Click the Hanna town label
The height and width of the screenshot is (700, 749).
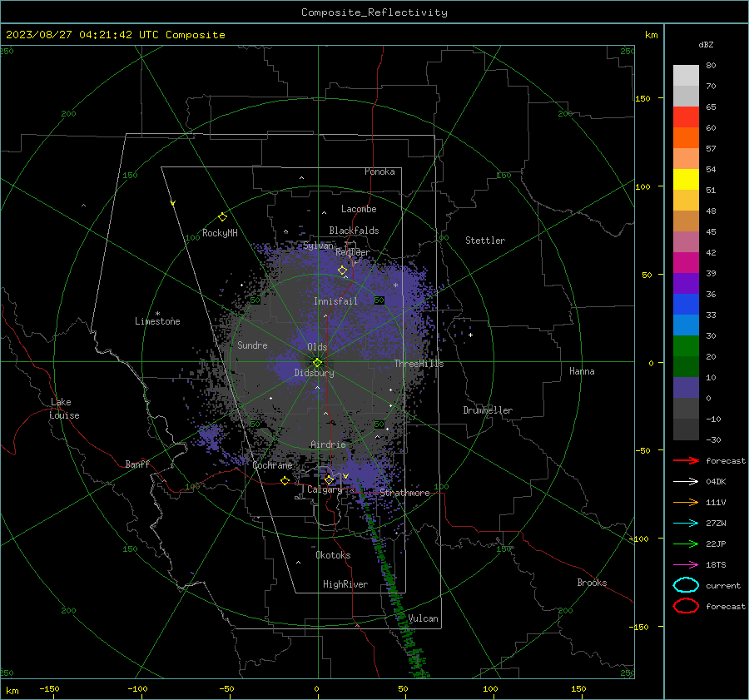(582, 371)
